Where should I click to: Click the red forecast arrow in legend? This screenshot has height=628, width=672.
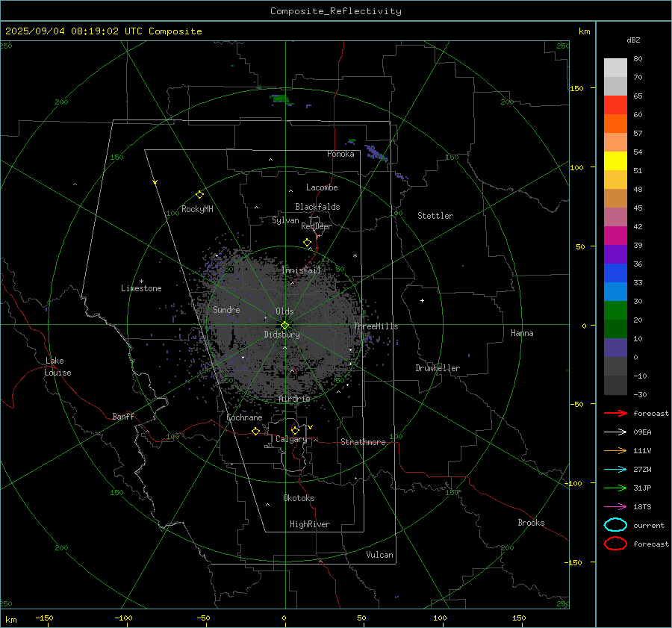pyautogui.click(x=615, y=413)
